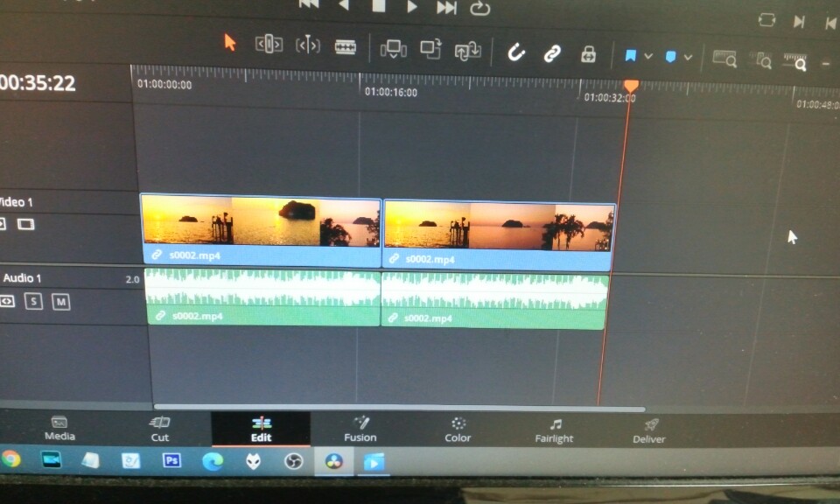This screenshot has height=504, width=840.
Task: Go to next edit icon top right
Action: click(x=799, y=21)
